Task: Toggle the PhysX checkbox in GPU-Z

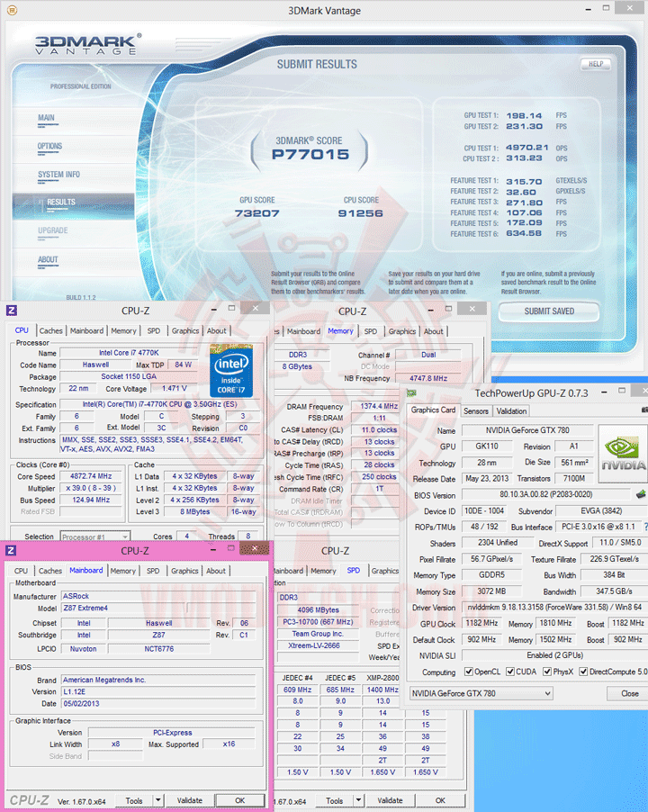Action: [x=547, y=672]
